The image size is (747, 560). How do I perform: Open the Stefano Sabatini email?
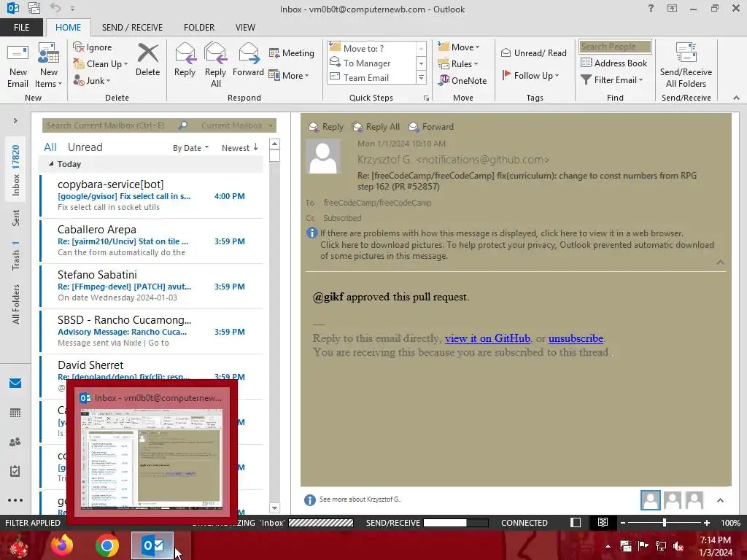click(152, 286)
